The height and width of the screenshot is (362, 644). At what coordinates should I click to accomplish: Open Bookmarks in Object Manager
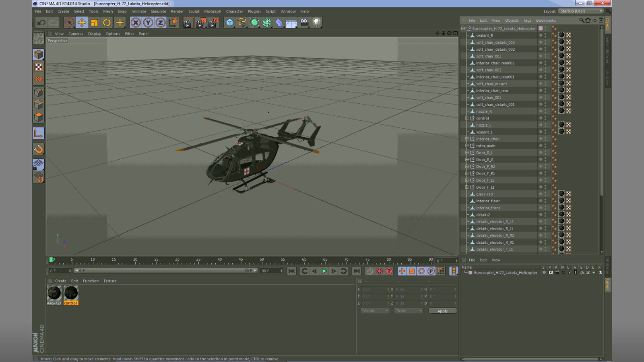(546, 21)
